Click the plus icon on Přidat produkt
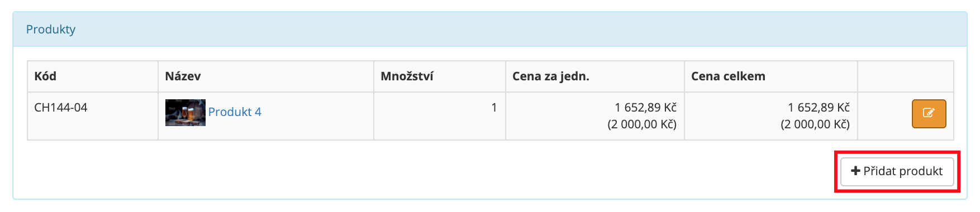Image resolution: width=980 pixels, height=212 pixels. [855, 171]
